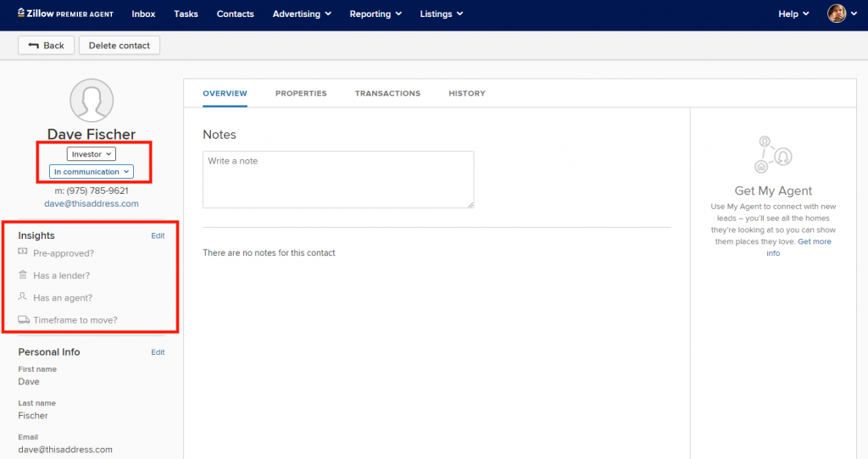The width and height of the screenshot is (868, 459).
Task: Click the Has a lender? insight text
Action: pyautogui.click(x=61, y=275)
